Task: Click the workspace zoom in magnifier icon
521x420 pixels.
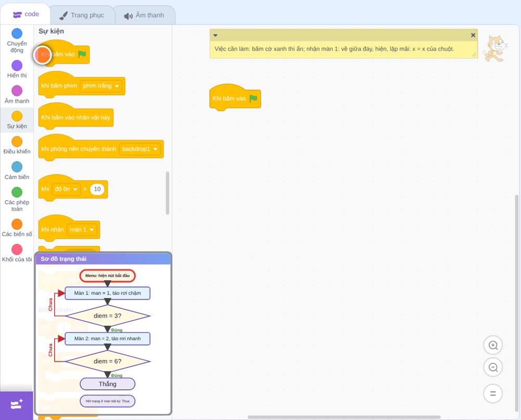Action: pyautogui.click(x=493, y=345)
